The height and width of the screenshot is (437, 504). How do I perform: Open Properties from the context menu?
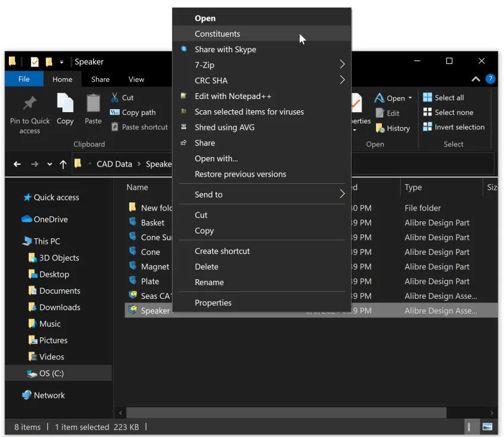click(x=261, y=302)
